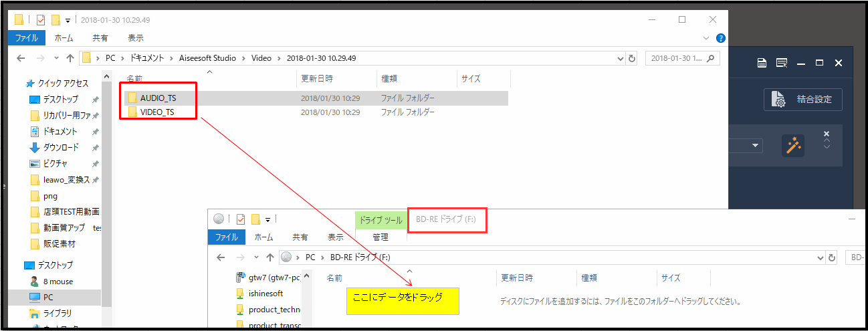Viewport: 868px width, 331px height.
Task: Click up arrow in BD-RE drive window
Action: [x=270, y=257]
